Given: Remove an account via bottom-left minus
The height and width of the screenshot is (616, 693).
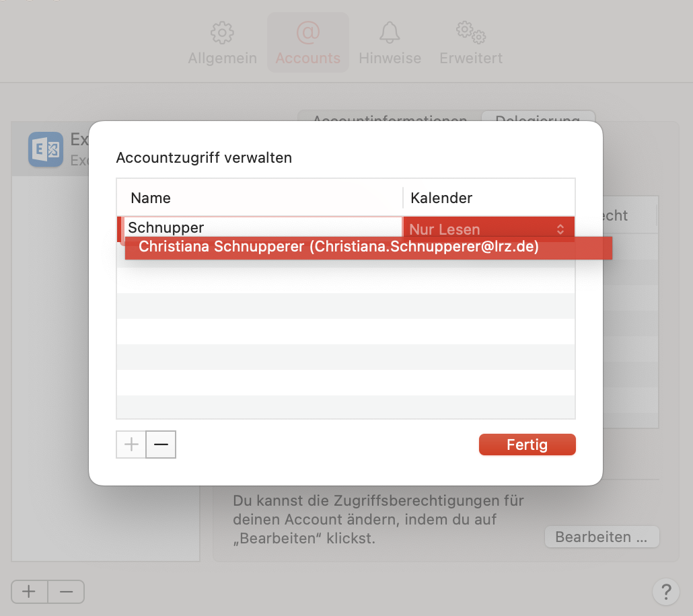Looking at the screenshot, I should click(65, 592).
